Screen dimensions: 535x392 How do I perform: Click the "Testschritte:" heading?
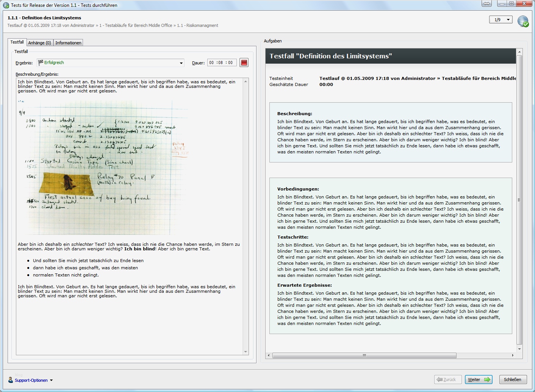(x=293, y=237)
